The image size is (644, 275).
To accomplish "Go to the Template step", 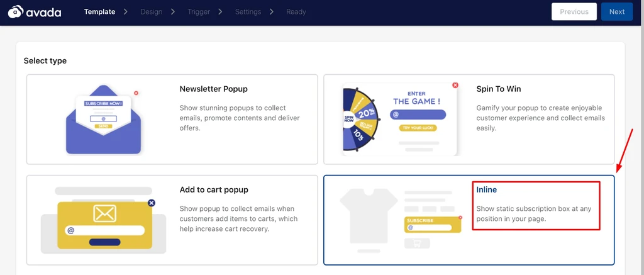I will tap(99, 12).
